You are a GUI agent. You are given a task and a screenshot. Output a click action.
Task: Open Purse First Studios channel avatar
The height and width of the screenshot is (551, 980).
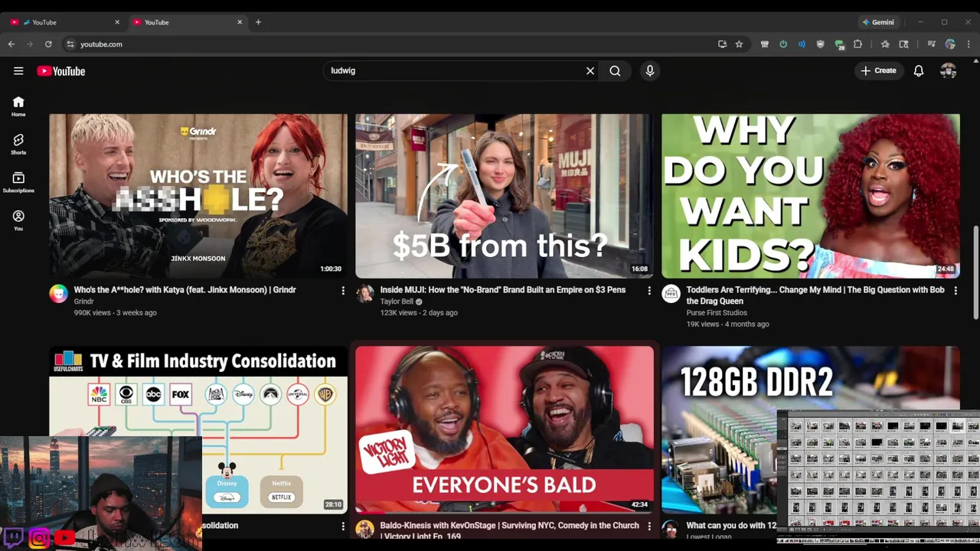tap(671, 293)
